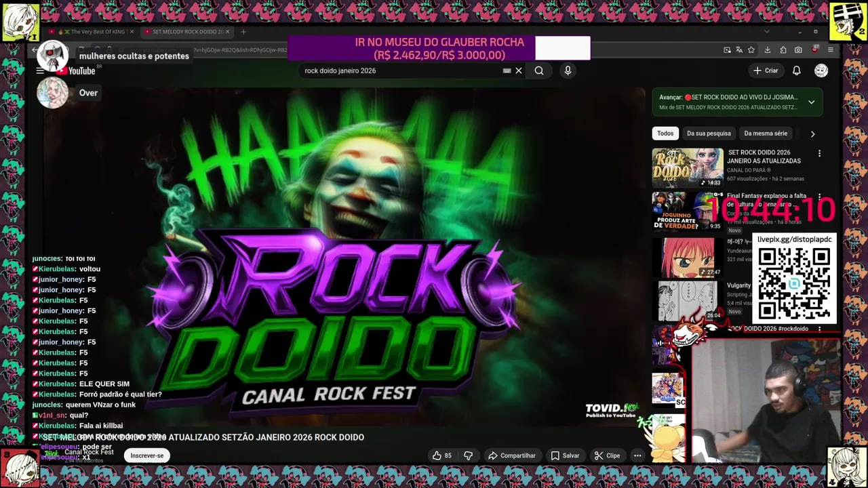Open options for 'ROCK DOIDO 2026 #rockdoido' item
The height and width of the screenshot is (488, 868).
pos(819,329)
